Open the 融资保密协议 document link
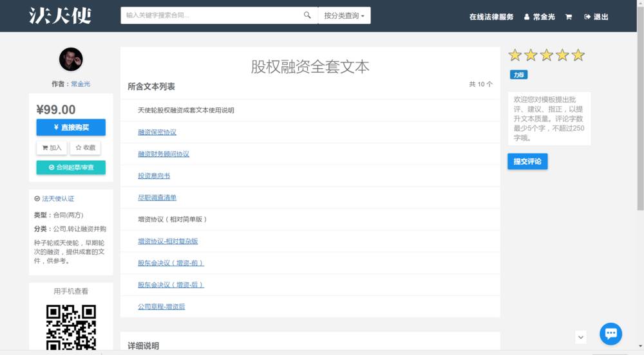The image size is (644, 355). click(x=157, y=132)
